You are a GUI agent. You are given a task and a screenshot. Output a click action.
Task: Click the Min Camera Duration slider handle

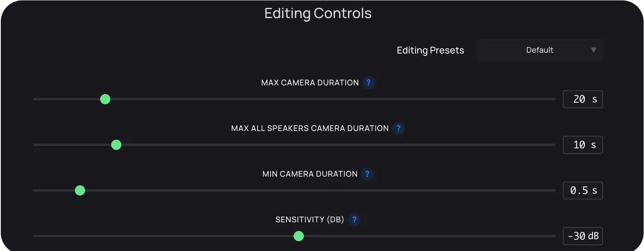pyautogui.click(x=80, y=190)
